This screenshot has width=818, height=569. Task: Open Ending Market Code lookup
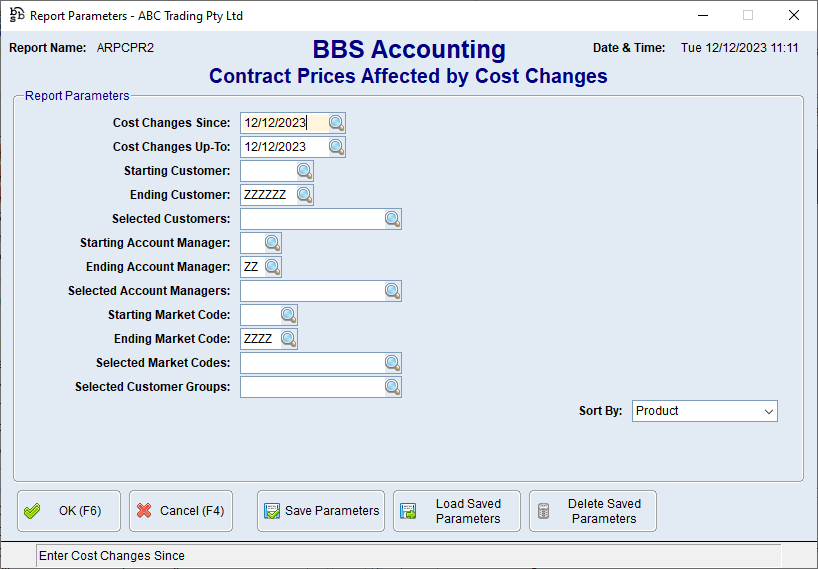click(288, 339)
